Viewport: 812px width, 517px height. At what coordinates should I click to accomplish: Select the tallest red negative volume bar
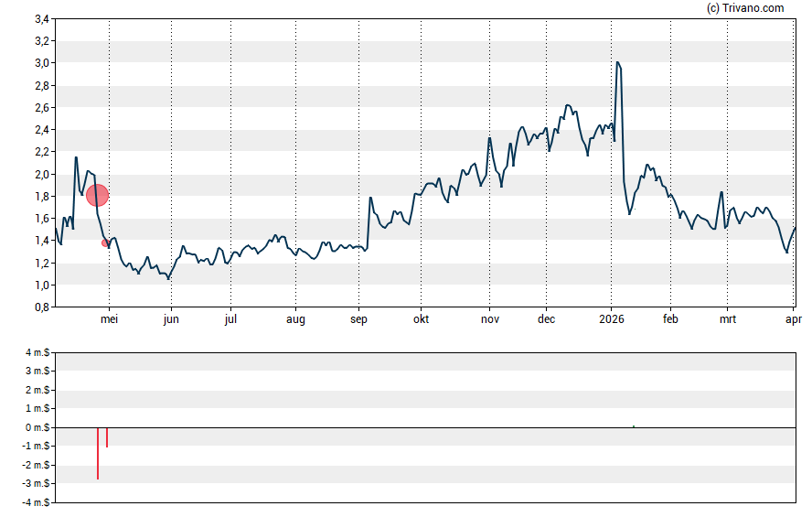point(97,453)
